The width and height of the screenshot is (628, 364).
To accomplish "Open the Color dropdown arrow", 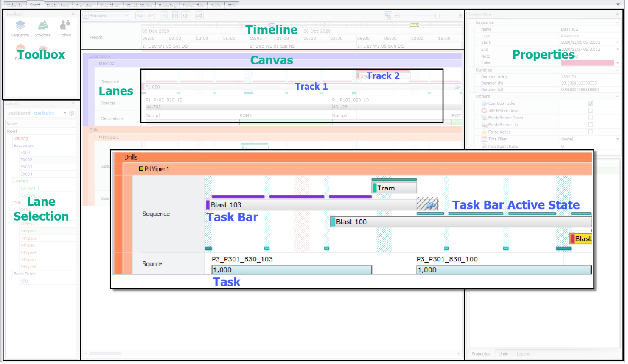I will pyautogui.click(x=617, y=63).
